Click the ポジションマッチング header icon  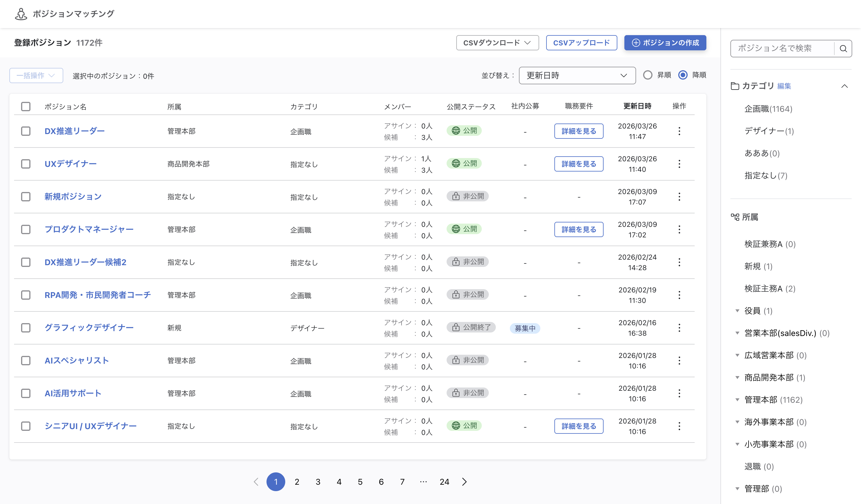coord(21,14)
